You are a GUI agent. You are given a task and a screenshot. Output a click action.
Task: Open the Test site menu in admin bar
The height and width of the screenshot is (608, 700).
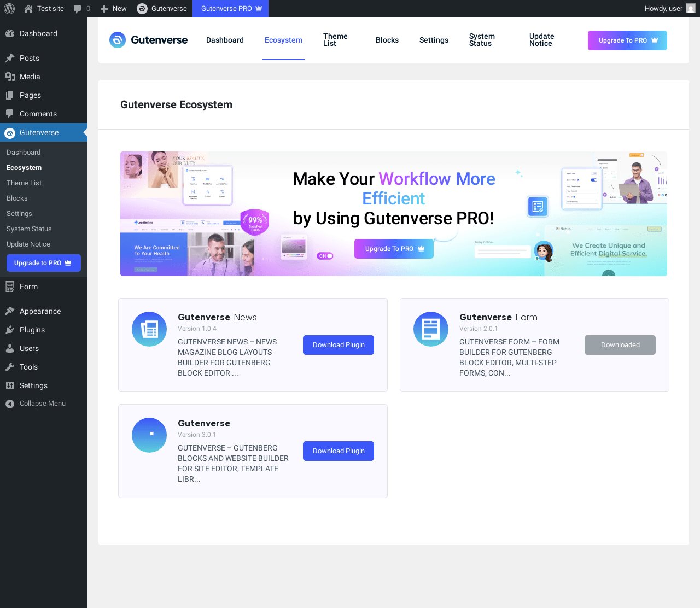pos(44,9)
